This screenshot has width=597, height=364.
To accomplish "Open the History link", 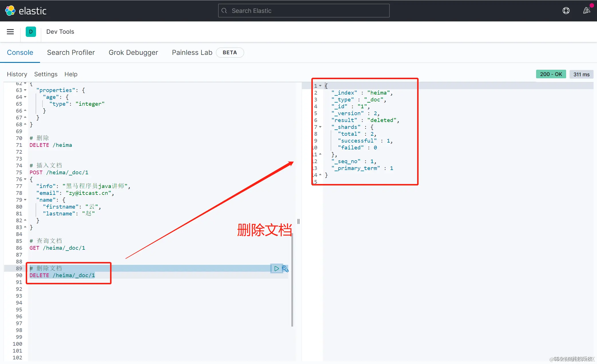I will pyautogui.click(x=17, y=74).
